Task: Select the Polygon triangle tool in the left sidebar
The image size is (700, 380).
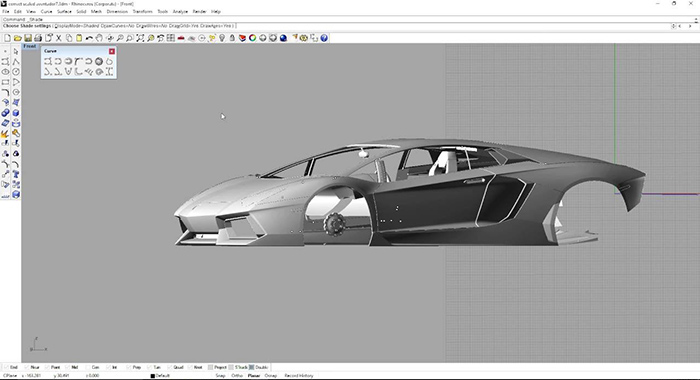Action: tap(16, 82)
